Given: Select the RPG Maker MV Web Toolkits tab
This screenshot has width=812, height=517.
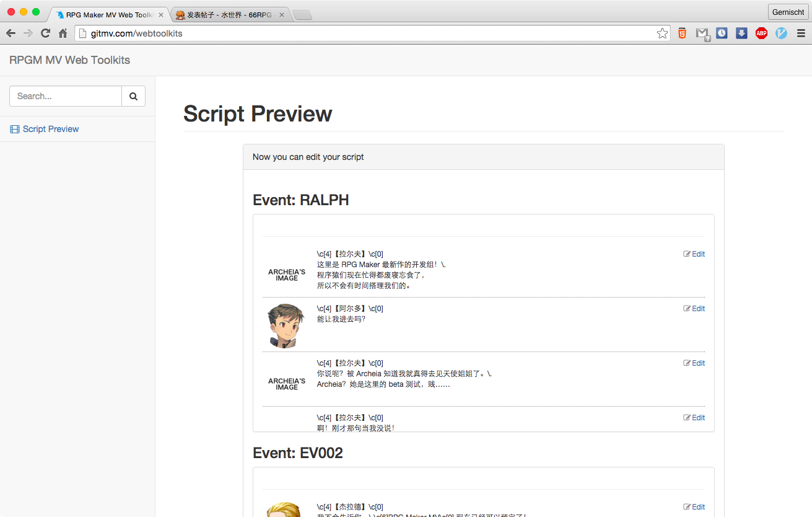Looking at the screenshot, I should pos(109,15).
